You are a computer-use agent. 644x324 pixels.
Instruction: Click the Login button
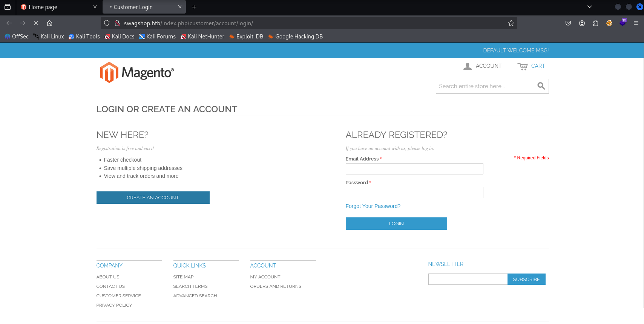[x=396, y=223]
